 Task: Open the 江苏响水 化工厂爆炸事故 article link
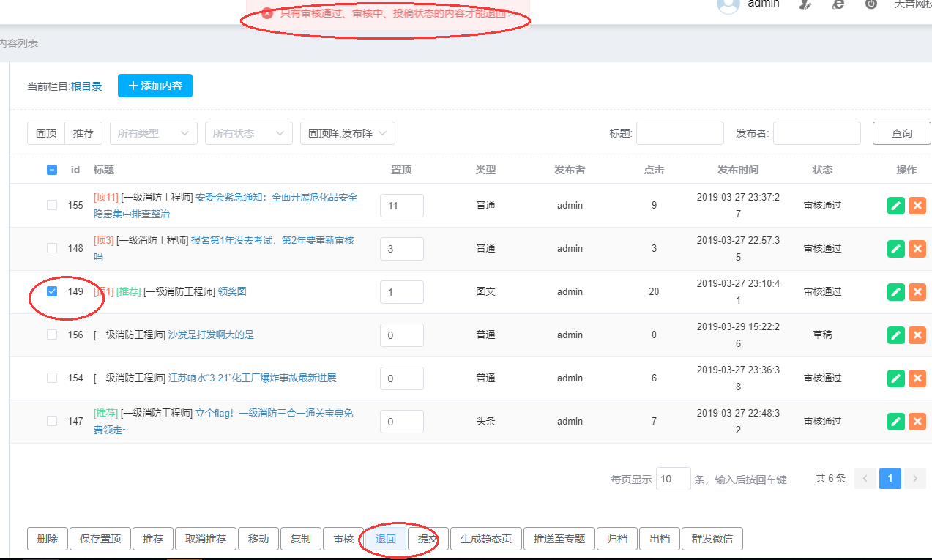252,378
